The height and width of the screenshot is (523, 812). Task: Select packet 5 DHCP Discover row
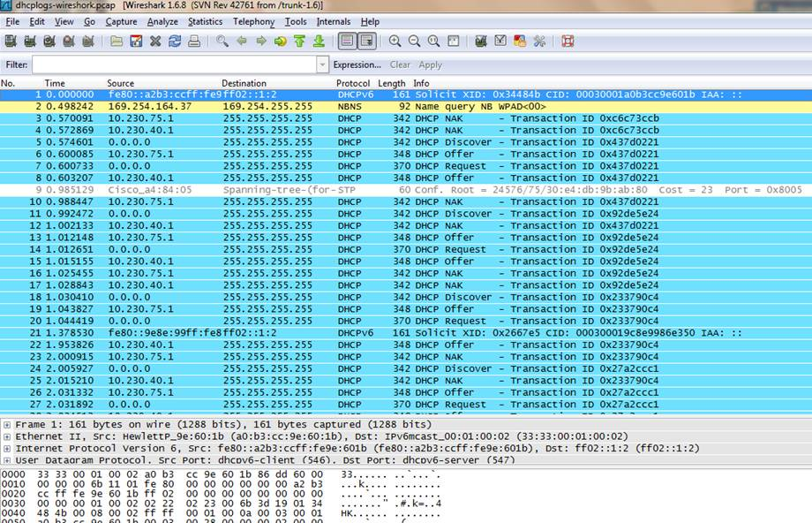coord(406,142)
